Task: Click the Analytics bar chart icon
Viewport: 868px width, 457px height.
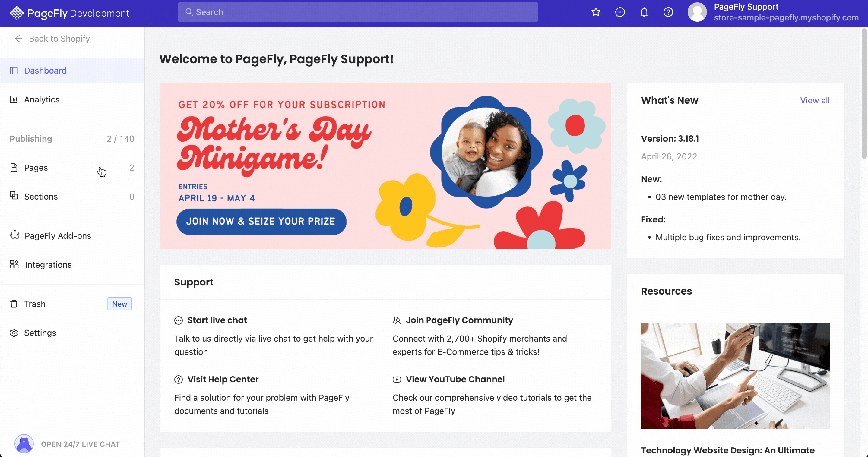Action: 14,99
